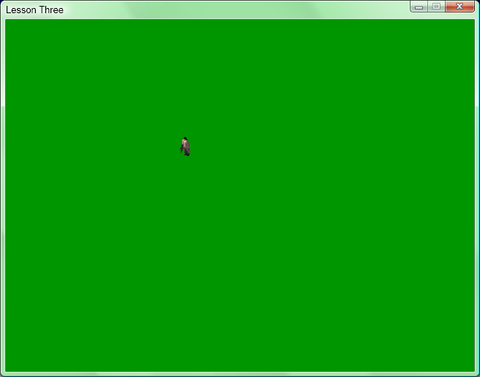The image size is (480, 377).
Task: Click the character sprite on green field
Action: (x=185, y=146)
